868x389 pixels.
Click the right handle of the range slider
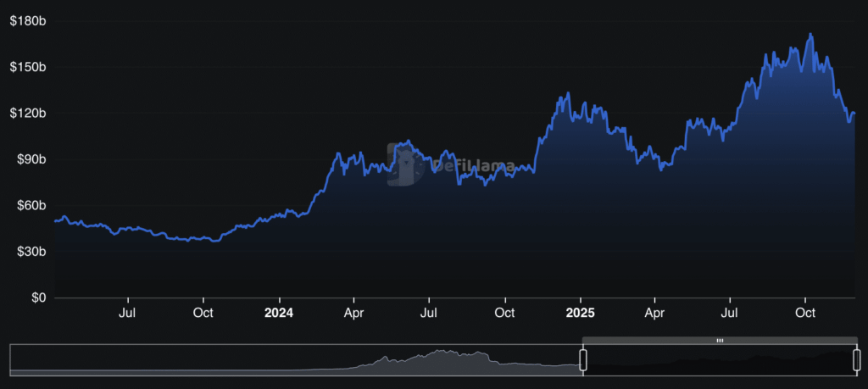click(x=856, y=359)
